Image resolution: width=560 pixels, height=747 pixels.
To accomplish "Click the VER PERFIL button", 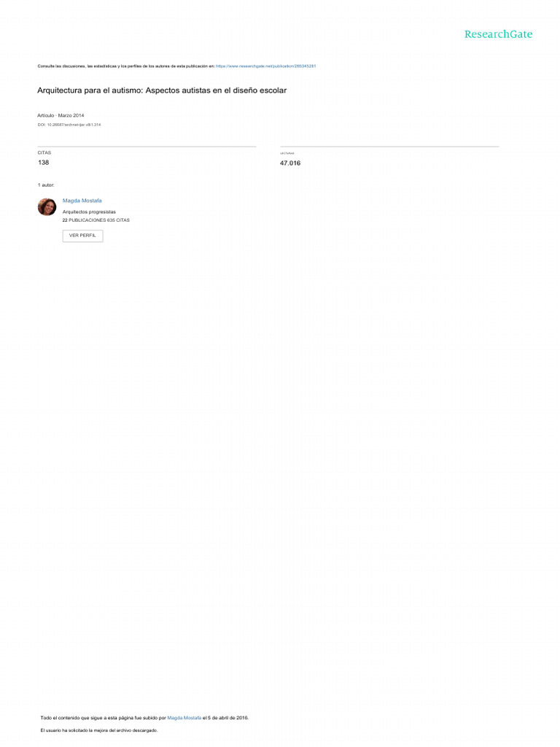I will pos(83,236).
